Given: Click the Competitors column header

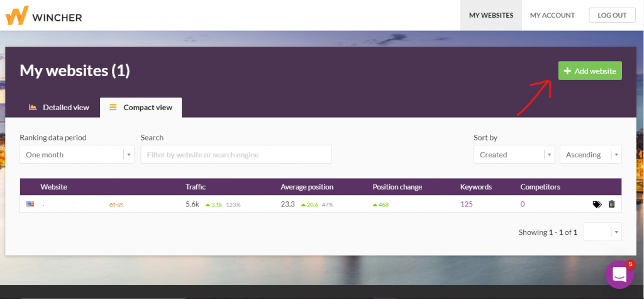Looking at the screenshot, I should point(540,187).
